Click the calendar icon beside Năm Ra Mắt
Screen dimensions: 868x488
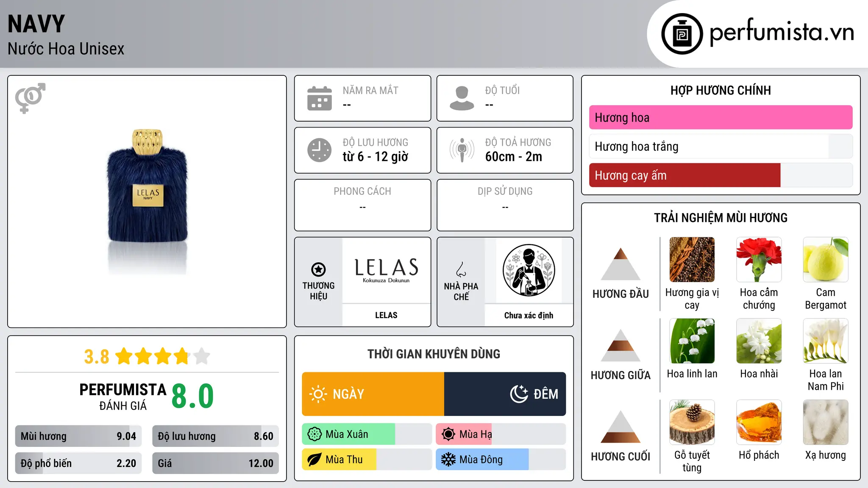[320, 98]
